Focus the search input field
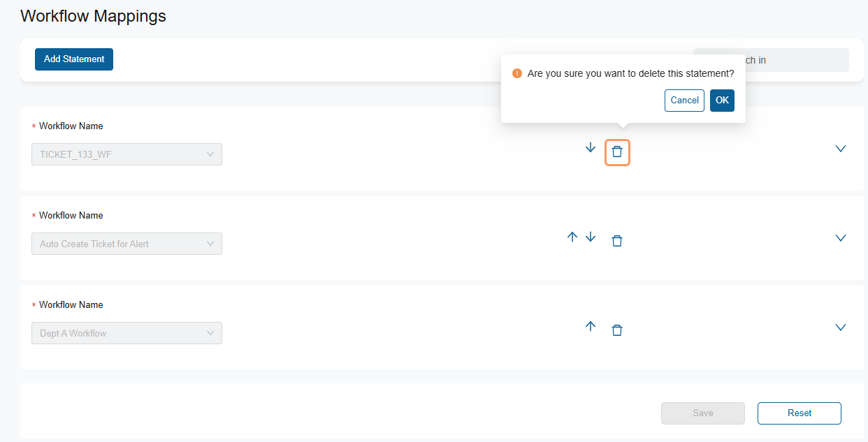Viewport: 868px width, 442px height. (x=797, y=60)
